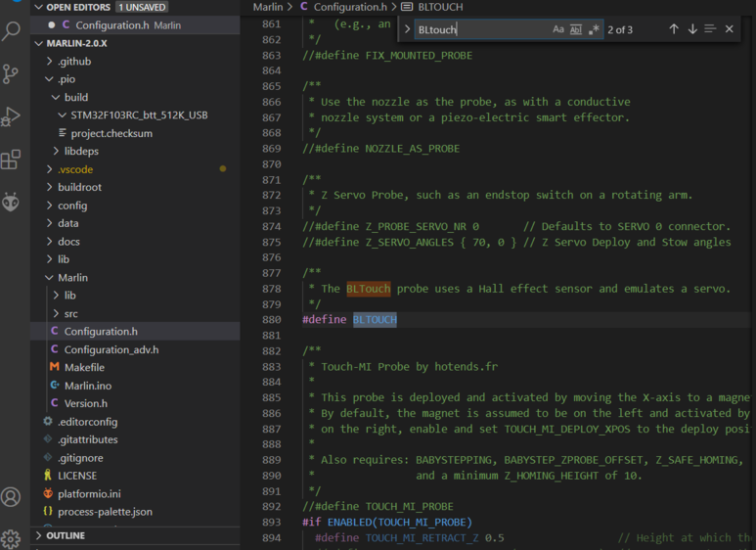Click line number 869 in gutter

(272, 149)
